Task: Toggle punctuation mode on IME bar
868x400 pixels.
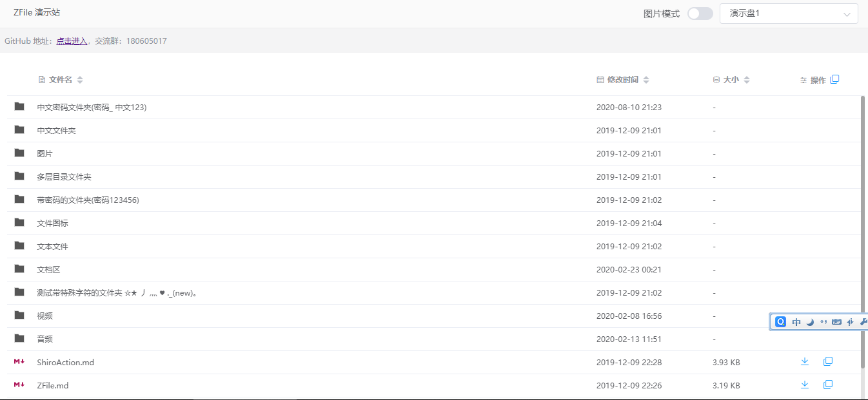Action: pyautogui.click(x=824, y=322)
